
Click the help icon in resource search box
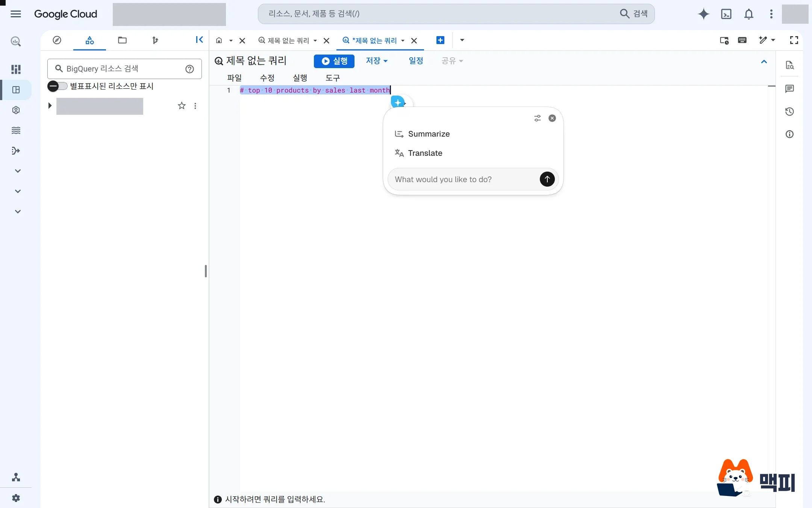(189, 69)
